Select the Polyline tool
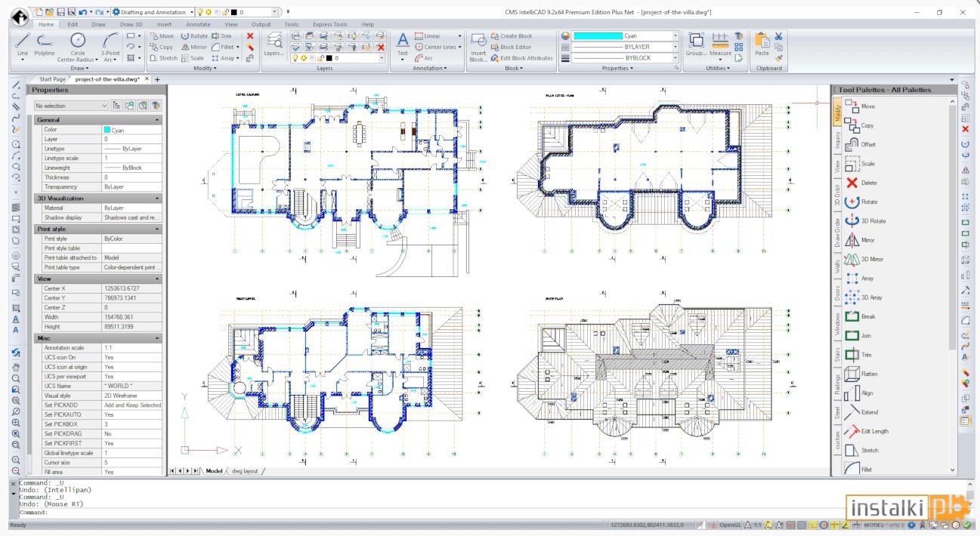The image size is (980, 536). pyautogui.click(x=45, y=45)
